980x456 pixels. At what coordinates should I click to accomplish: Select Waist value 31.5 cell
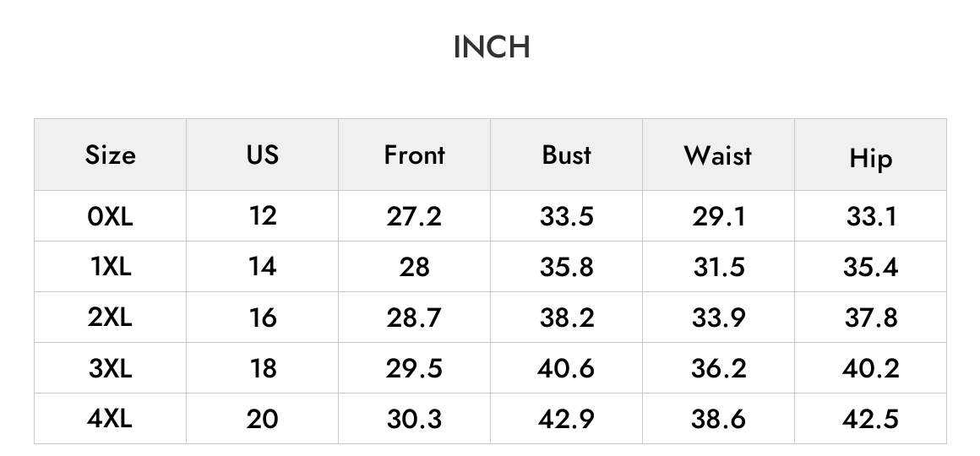point(719,267)
